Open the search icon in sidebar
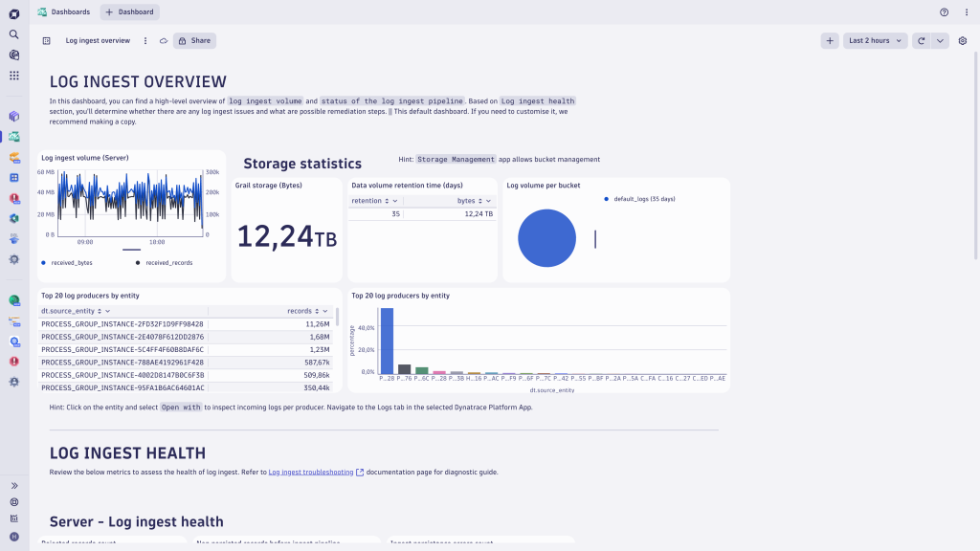Screen dimensions: 980x551 click(x=13, y=34)
